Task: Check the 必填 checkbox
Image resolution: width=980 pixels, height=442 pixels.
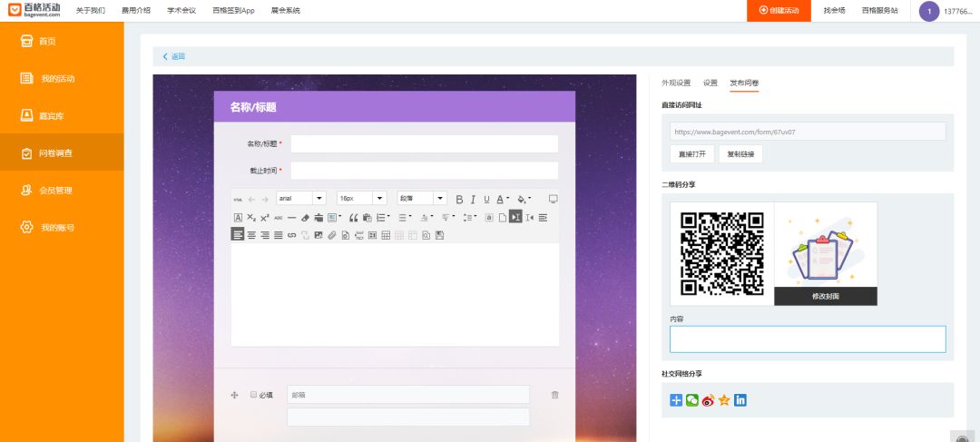Action: pos(253,395)
